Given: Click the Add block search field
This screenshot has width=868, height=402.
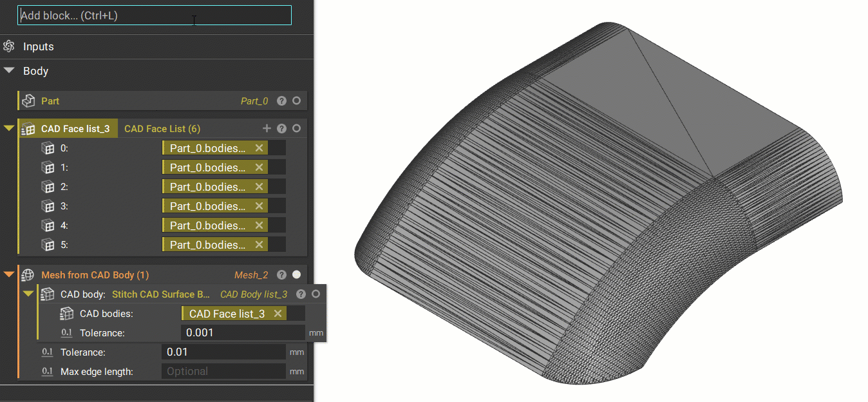Looking at the screenshot, I should pyautogui.click(x=155, y=15).
